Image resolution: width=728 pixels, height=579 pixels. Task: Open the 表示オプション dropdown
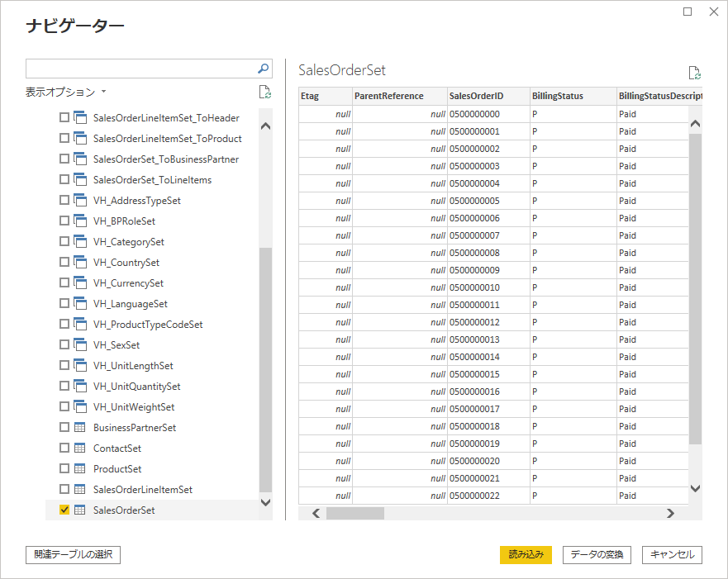click(x=65, y=92)
